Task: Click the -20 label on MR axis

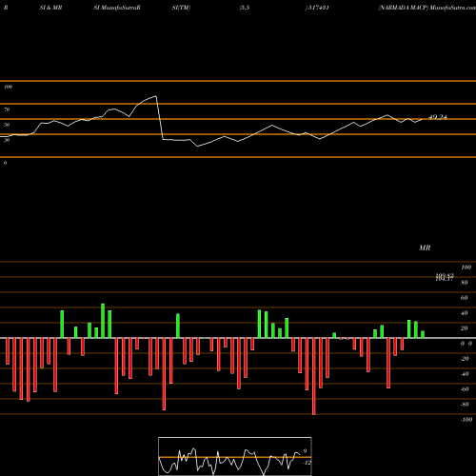Action: [465, 359]
